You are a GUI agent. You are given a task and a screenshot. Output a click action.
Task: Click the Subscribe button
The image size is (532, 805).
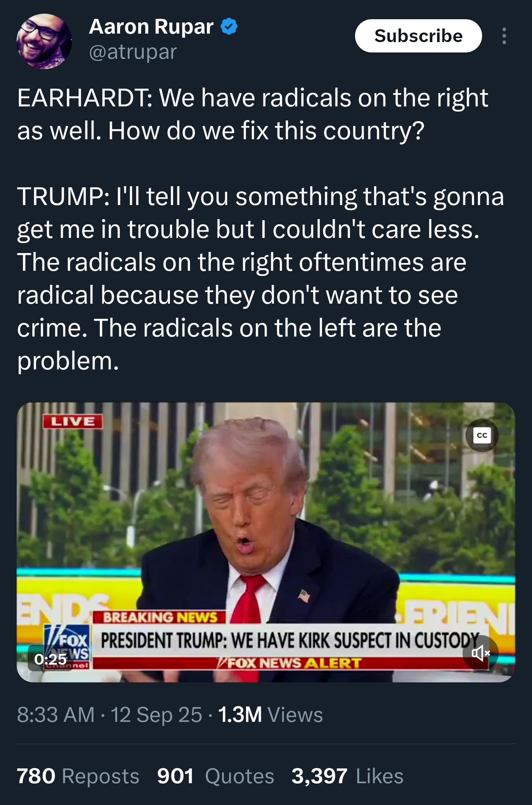(x=418, y=36)
